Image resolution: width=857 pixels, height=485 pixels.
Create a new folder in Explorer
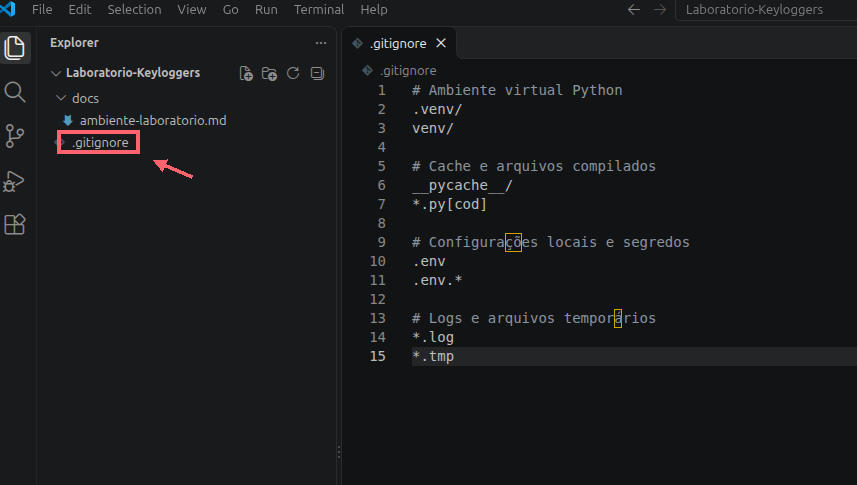coord(269,73)
